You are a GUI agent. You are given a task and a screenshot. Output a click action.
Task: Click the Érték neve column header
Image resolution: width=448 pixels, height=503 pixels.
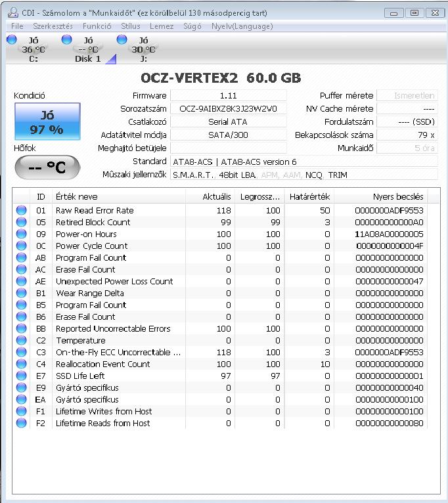click(119, 196)
